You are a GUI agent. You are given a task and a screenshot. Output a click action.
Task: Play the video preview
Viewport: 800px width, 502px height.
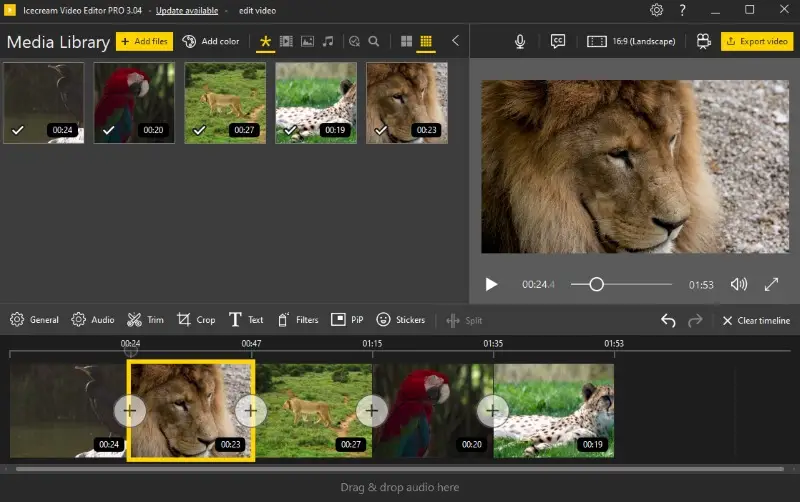(x=491, y=284)
